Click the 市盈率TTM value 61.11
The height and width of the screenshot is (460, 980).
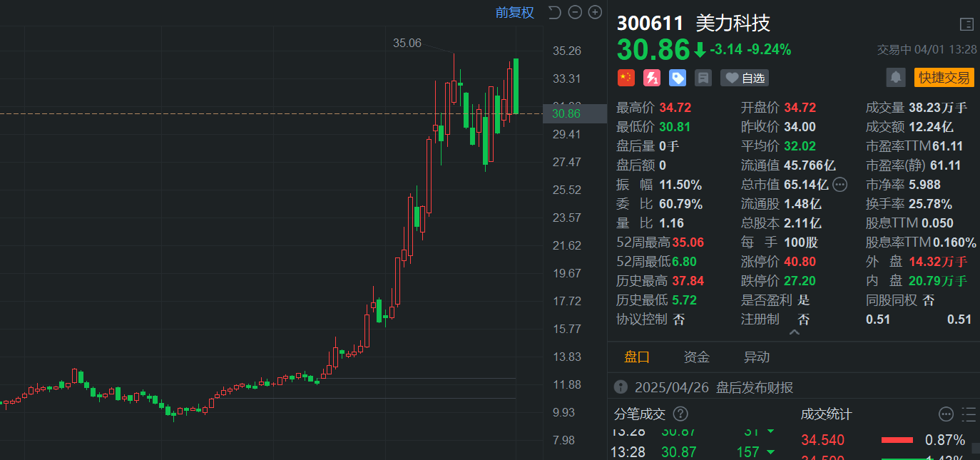pos(947,146)
